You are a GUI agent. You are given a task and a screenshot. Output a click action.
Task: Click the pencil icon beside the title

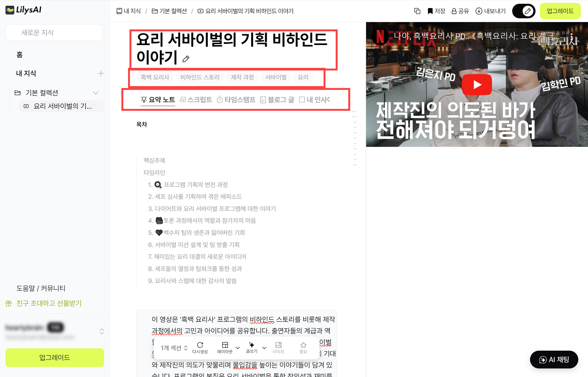(186, 59)
